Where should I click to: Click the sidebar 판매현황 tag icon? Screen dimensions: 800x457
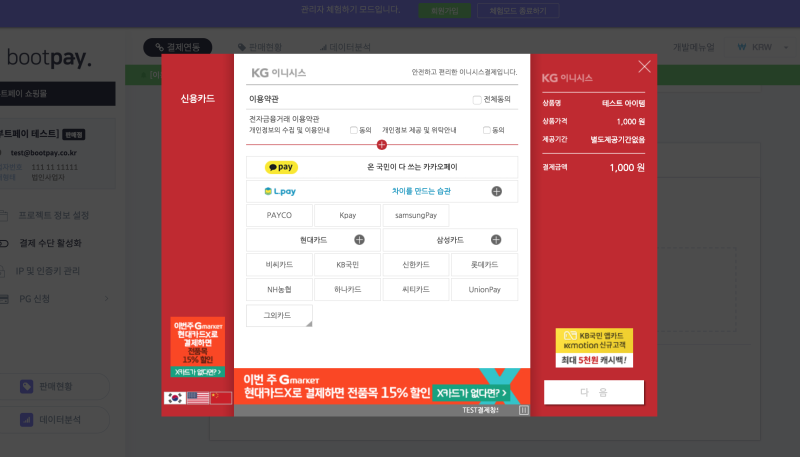(27, 387)
